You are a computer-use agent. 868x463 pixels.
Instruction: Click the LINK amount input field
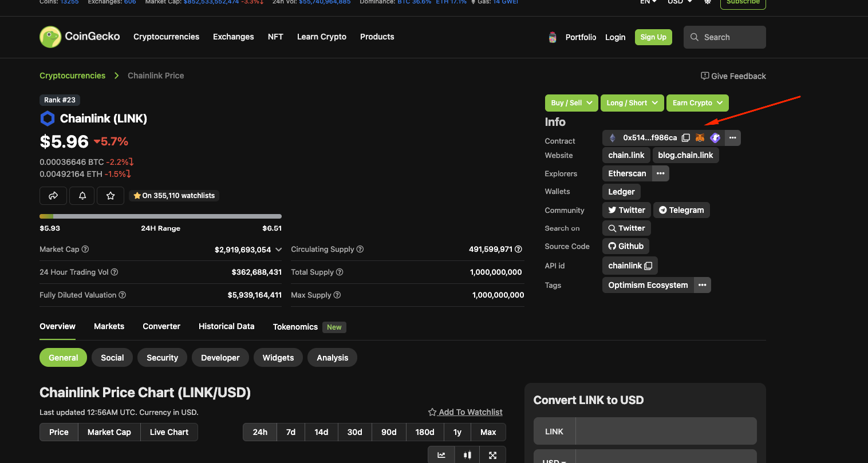point(666,432)
